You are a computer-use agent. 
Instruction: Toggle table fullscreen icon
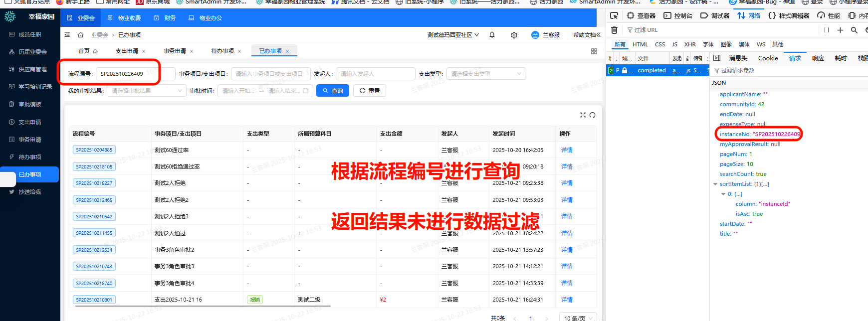point(583,115)
